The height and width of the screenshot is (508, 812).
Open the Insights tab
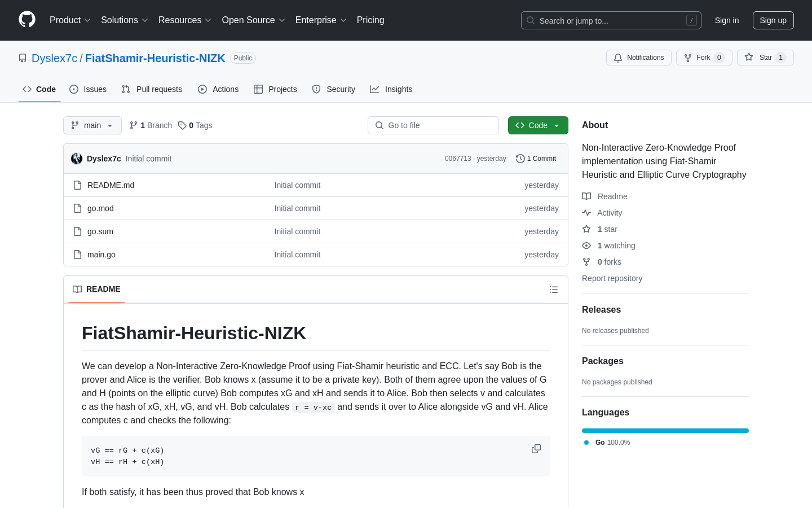tap(391, 89)
